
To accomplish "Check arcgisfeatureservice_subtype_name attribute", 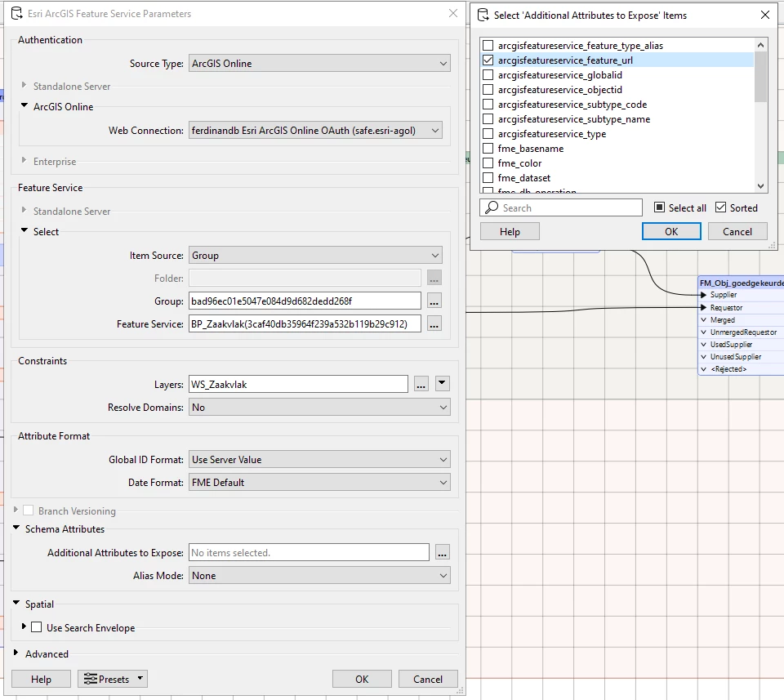I will [x=488, y=119].
